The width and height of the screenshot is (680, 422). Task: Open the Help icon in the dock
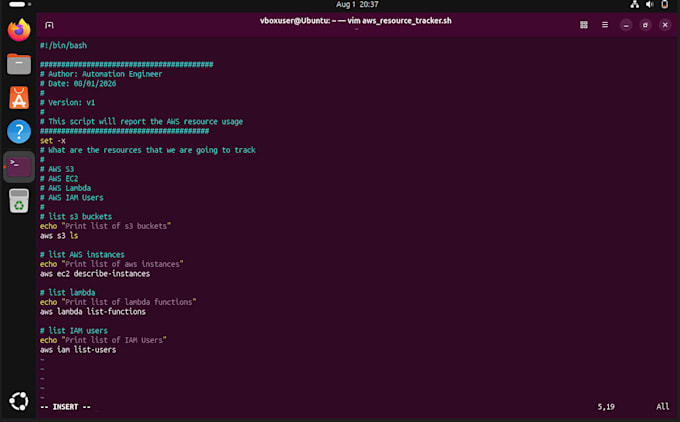19,131
